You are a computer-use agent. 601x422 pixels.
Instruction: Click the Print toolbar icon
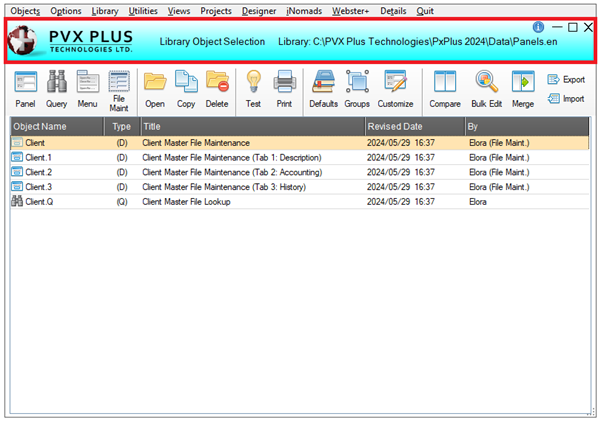[284, 88]
